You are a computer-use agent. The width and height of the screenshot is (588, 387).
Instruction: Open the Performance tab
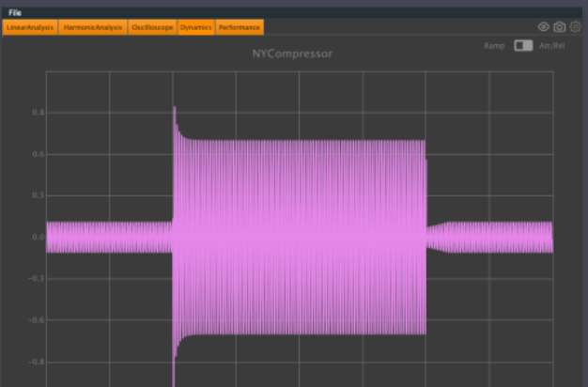[240, 27]
